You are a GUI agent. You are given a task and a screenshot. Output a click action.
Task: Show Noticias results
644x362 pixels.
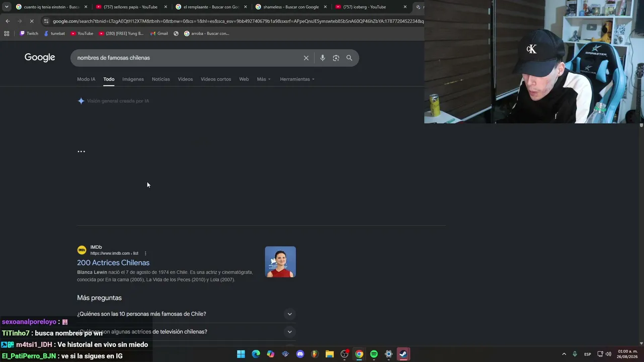(x=161, y=79)
